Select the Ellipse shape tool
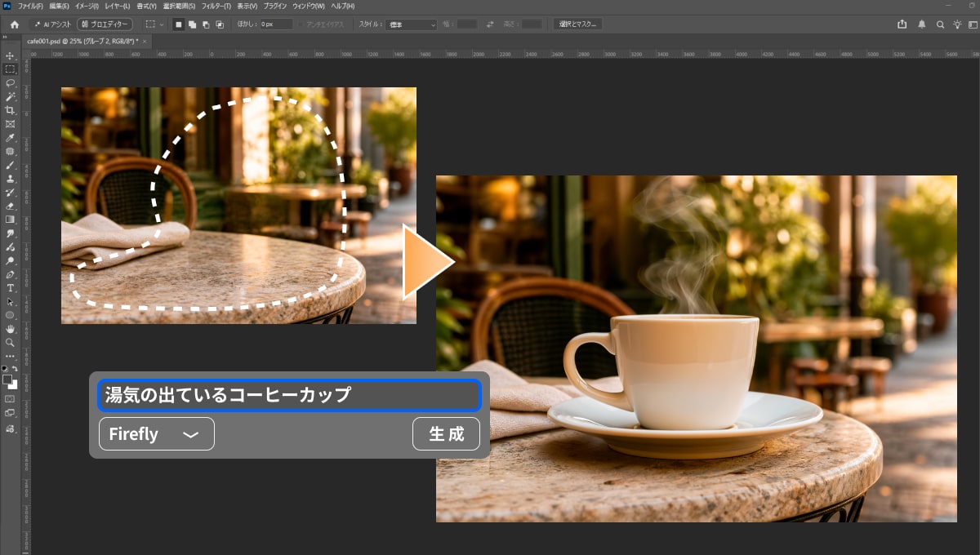 pos(11,315)
